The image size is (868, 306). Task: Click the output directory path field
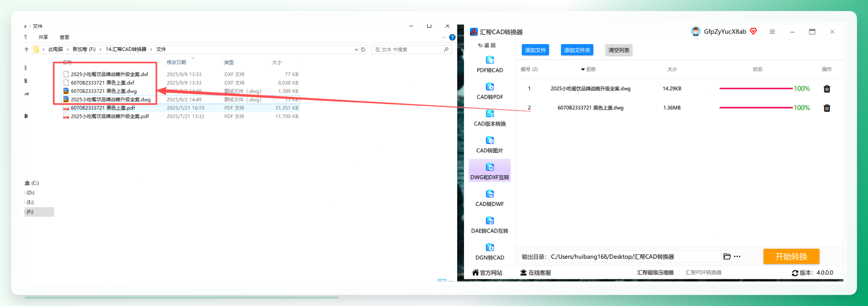635,256
